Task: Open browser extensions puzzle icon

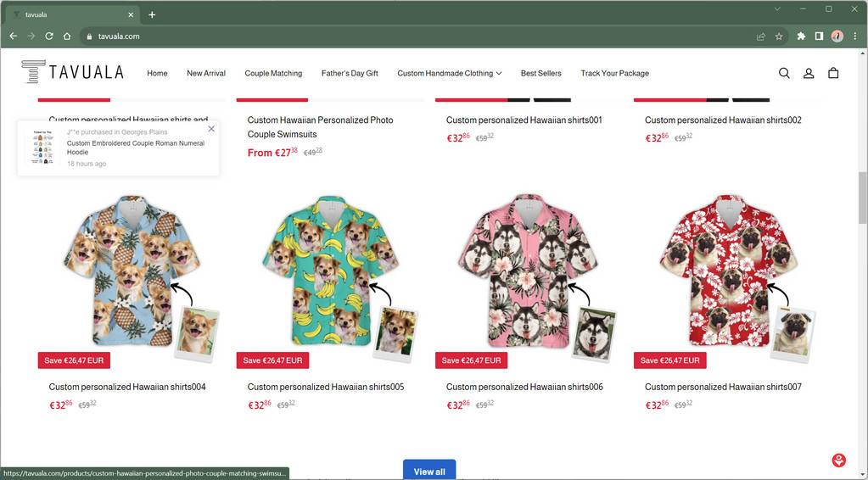Action: tap(801, 36)
